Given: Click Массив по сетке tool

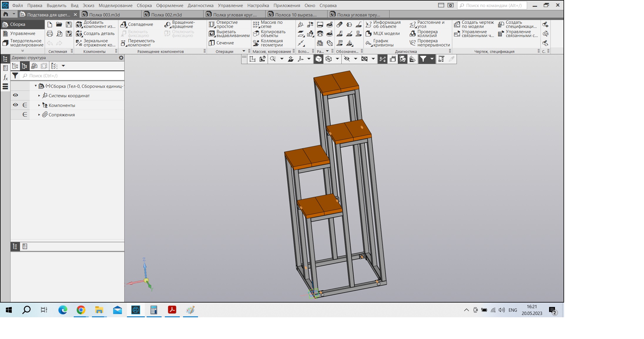Looking at the screenshot, I should [x=268, y=24].
